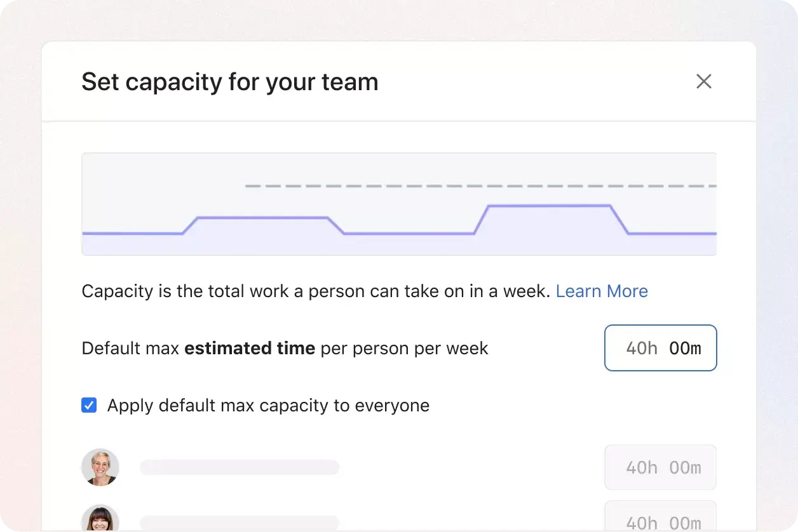Select the 40h hours value in default field

coord(643,348)
